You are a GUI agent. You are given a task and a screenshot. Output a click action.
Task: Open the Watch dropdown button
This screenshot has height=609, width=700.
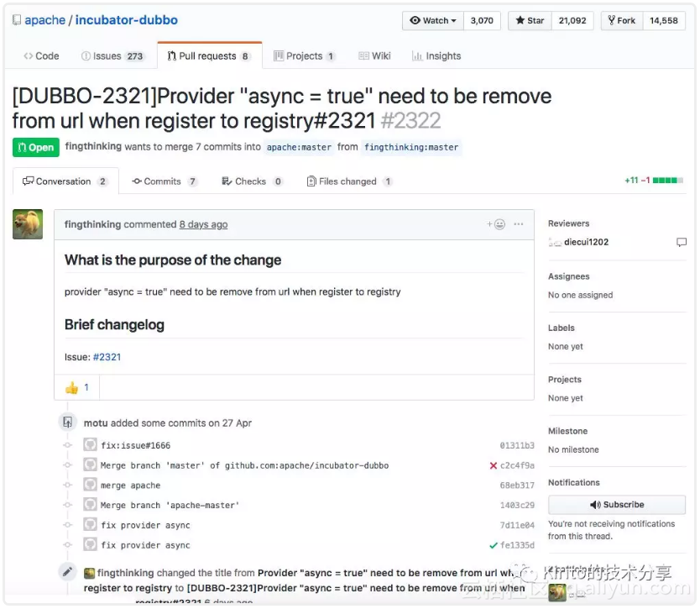pyautogui.click(x=433, y=20)
